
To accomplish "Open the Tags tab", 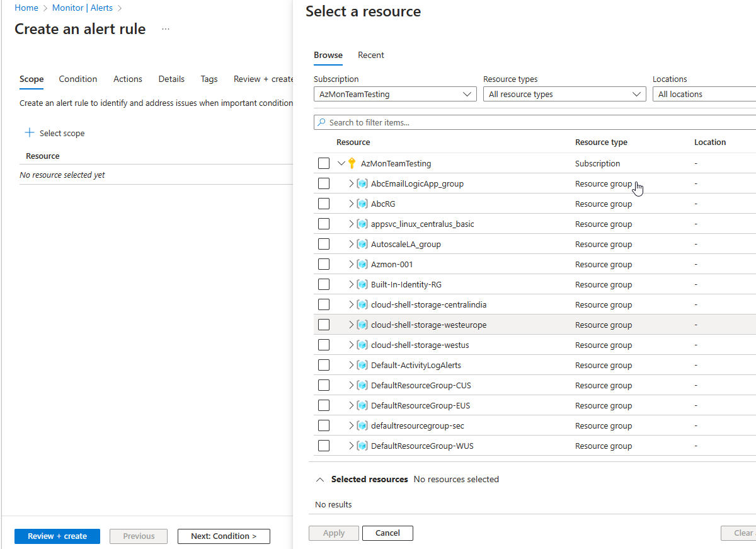I will [209, 79].
